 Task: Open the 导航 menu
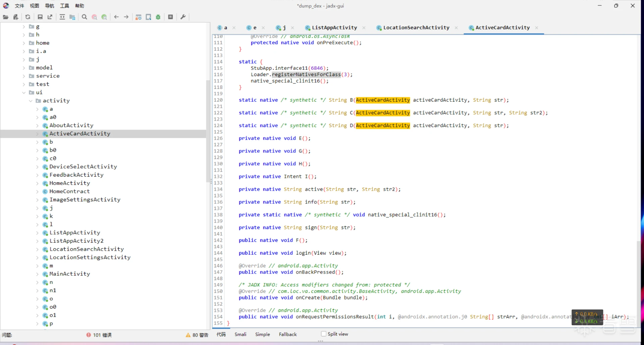tap(49, 6)
